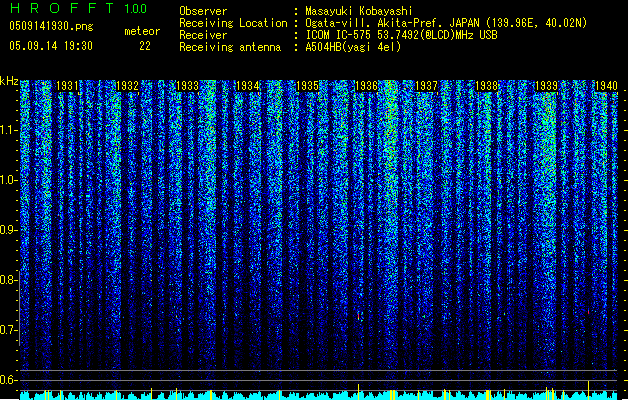Select the file name 0509141930.png

(x=51, y=26)
